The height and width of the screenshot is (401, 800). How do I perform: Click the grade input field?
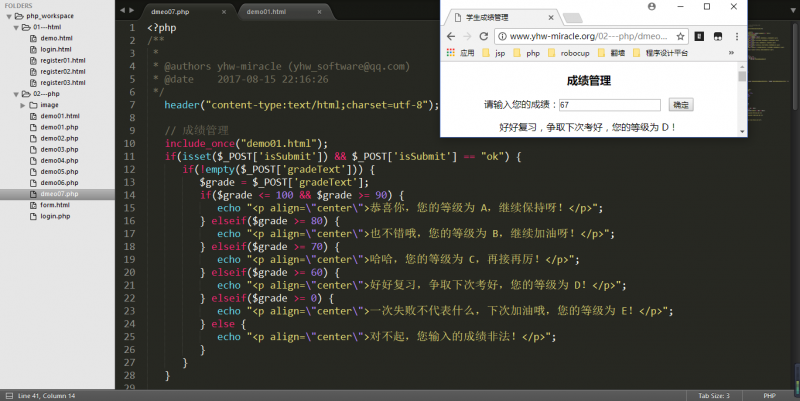609,104
